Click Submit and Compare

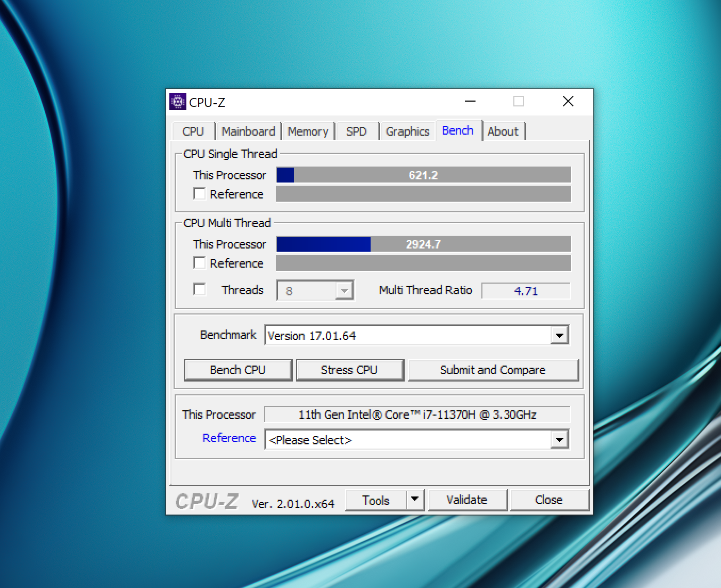click(493, 370)
